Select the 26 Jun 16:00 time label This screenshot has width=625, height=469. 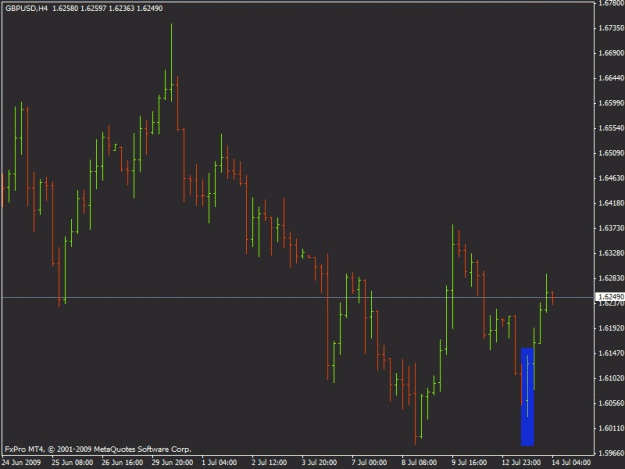[122, 463]
